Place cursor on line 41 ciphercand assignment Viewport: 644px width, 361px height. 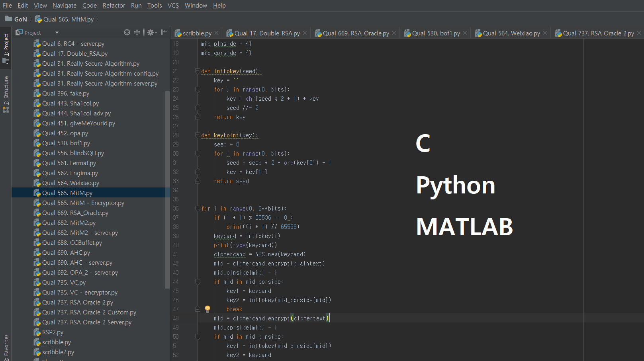(x=260, y=254)
